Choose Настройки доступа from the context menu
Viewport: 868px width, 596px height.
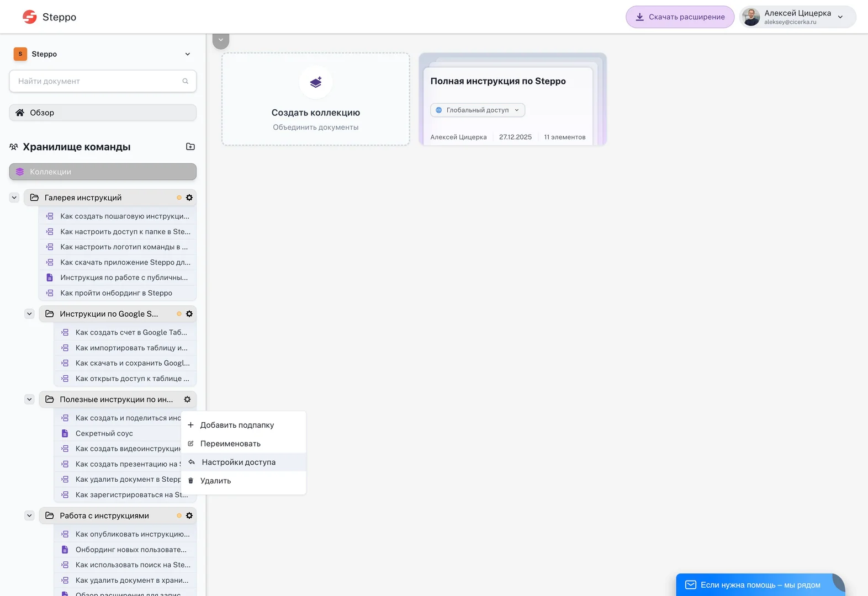point(239,462)
